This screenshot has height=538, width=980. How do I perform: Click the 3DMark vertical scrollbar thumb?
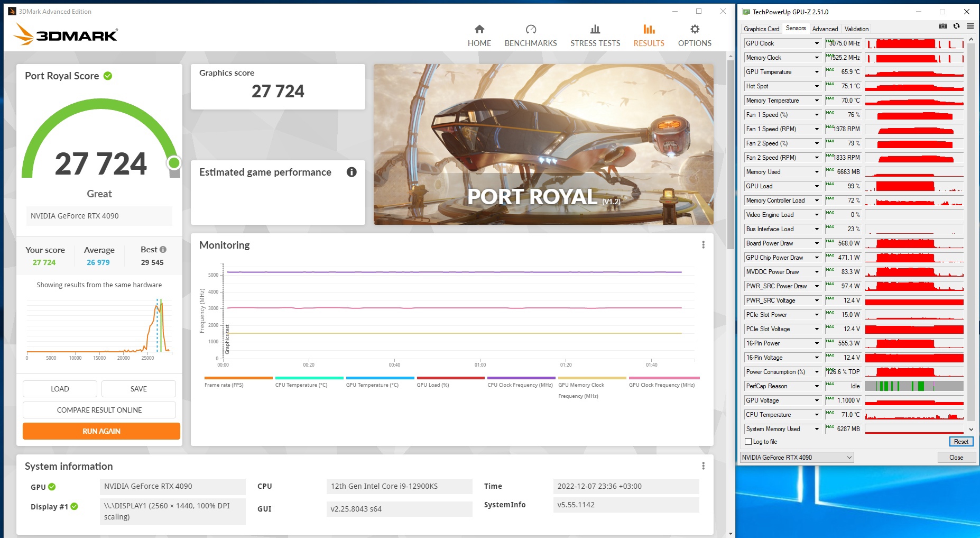pyautogui.click(x=731, y=154)
